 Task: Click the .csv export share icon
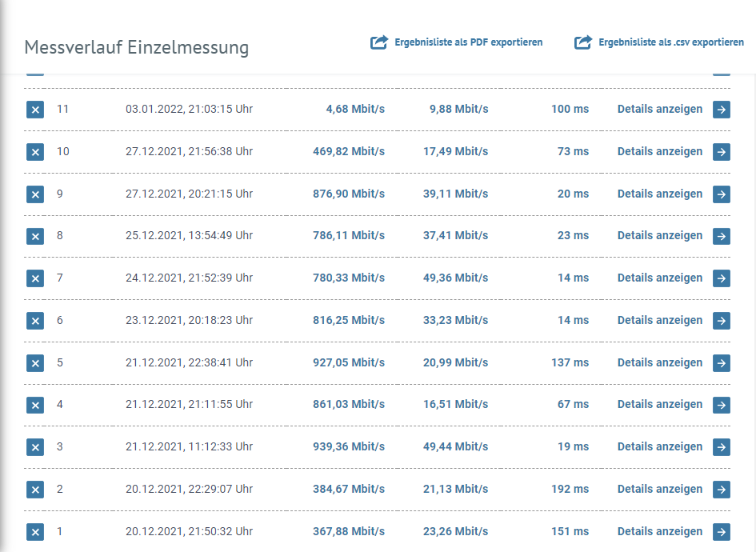coord(583,42)
